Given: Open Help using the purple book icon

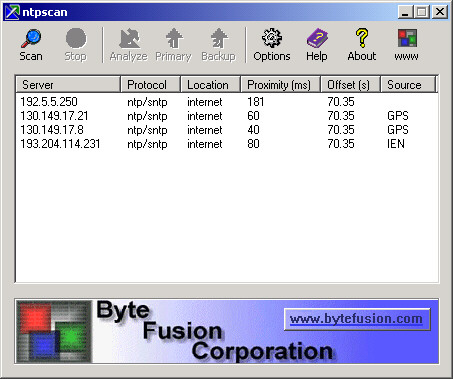Looking at the screenshot, I should (317, 38).
